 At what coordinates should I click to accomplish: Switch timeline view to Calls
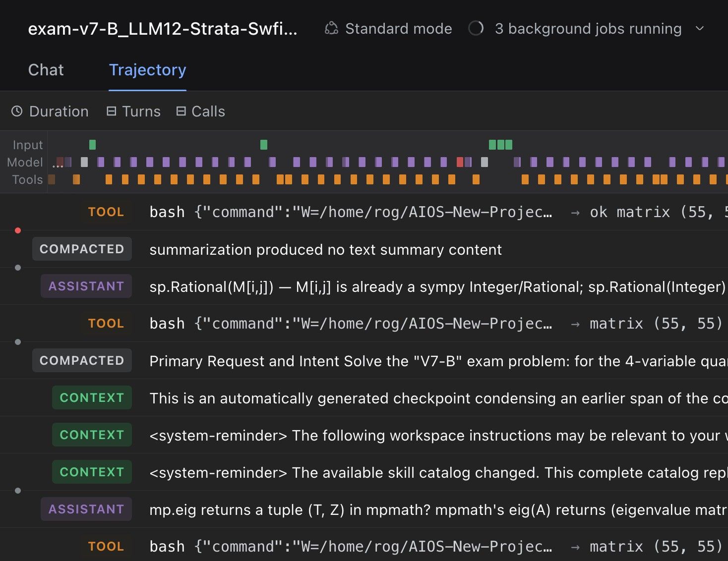(x=200, y=112)
